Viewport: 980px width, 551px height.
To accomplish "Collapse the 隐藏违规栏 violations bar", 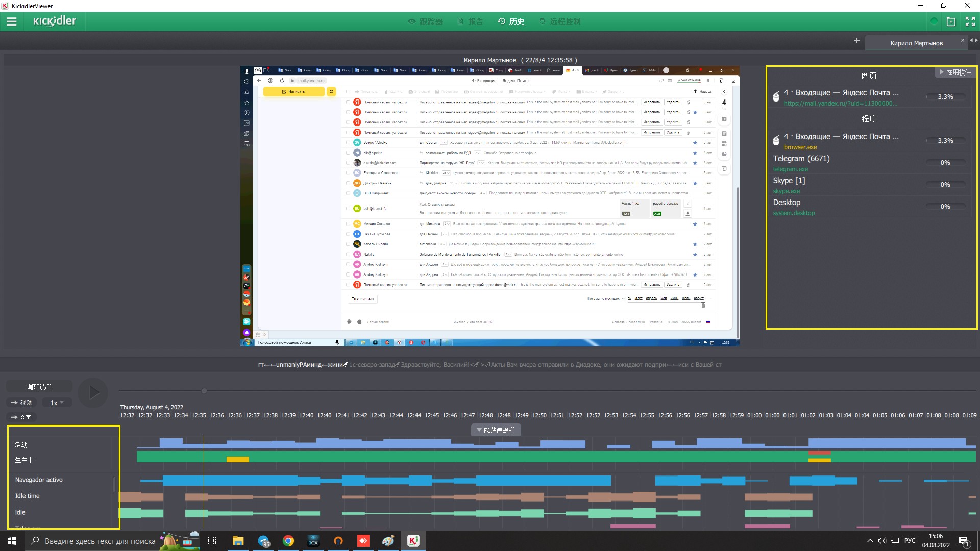I will [x=496, y=430].
